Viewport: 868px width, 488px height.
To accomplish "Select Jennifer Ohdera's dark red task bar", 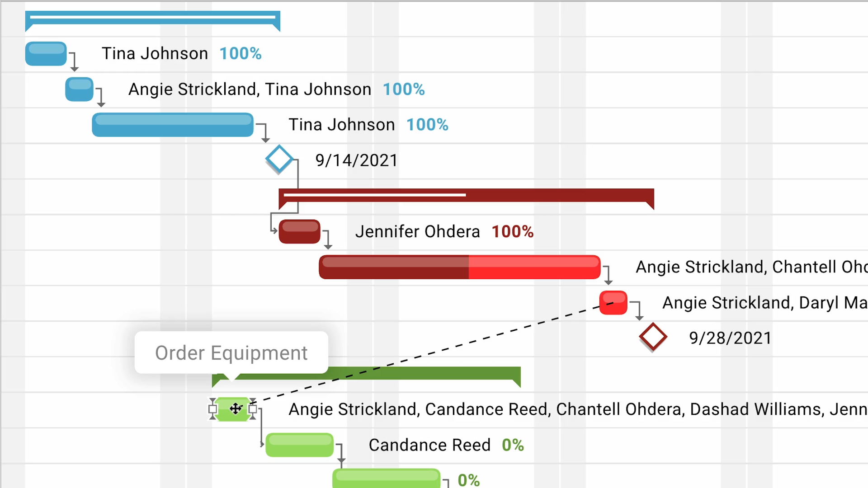I will [299, 231].
